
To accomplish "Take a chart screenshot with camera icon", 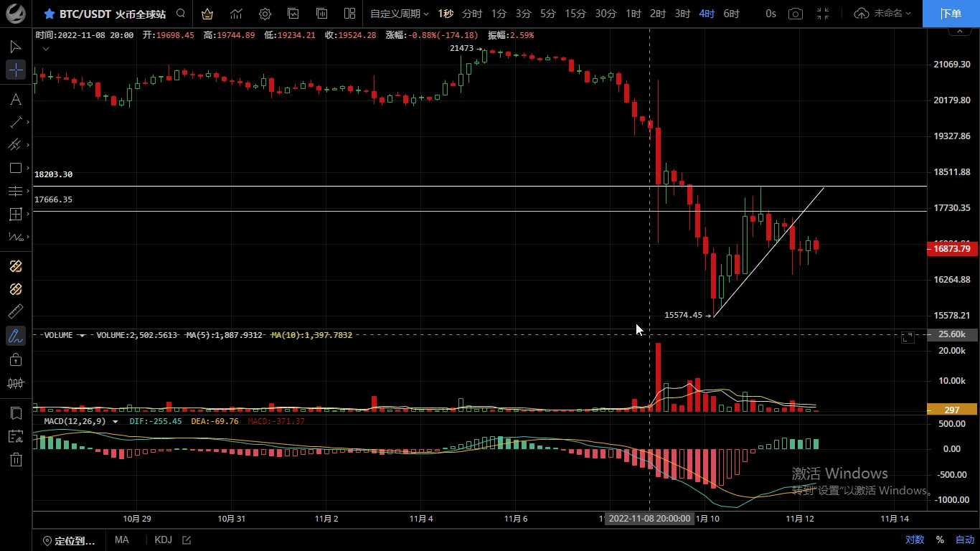I will pyautogui.click(x=795, y=14).
